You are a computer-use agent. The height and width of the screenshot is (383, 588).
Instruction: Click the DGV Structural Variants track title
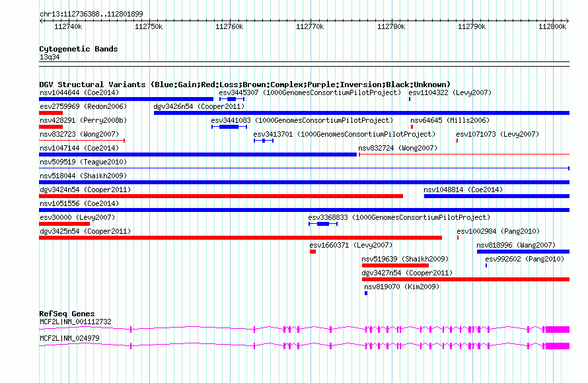pos(244,85)
